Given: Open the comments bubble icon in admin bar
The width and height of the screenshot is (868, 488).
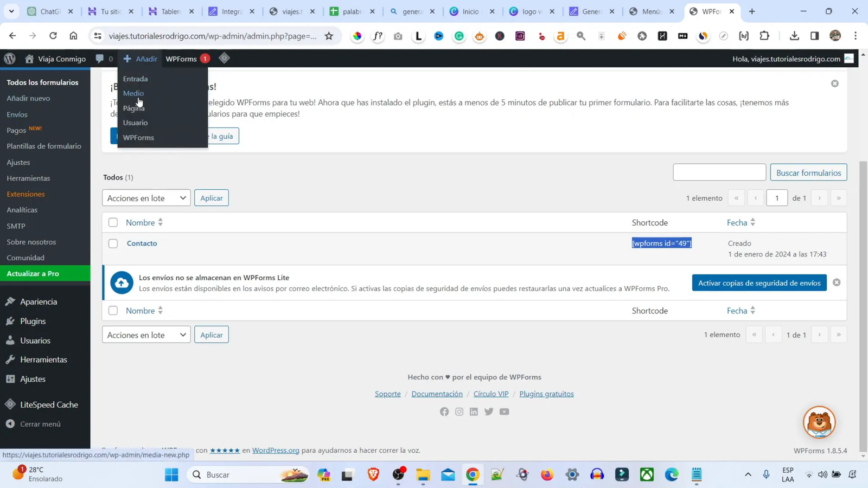Looking at the screenshot, I should [99, 59].
